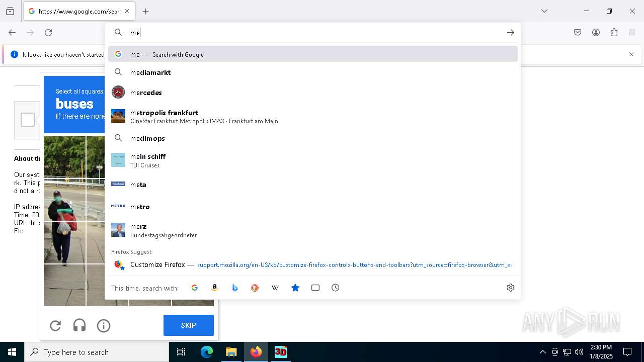Open the clock and calendar

click(x=601, y=352)
